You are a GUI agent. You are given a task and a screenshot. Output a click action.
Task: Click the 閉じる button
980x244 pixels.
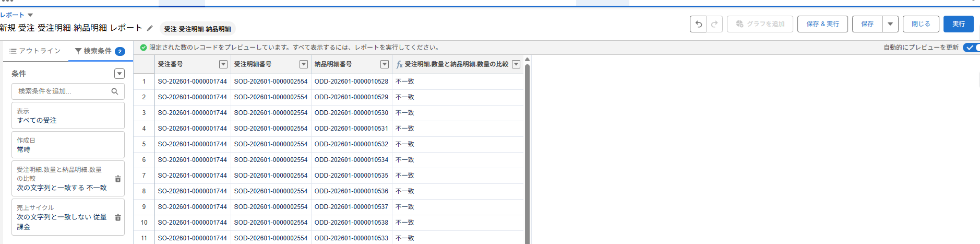pyautogui.click(x=921, y=24)
